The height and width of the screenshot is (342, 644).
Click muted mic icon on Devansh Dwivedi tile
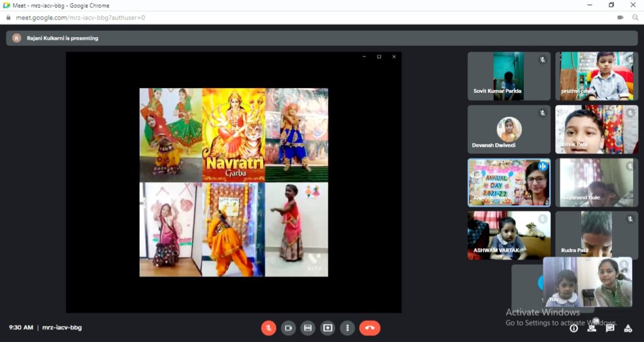[x=543, y=113]
